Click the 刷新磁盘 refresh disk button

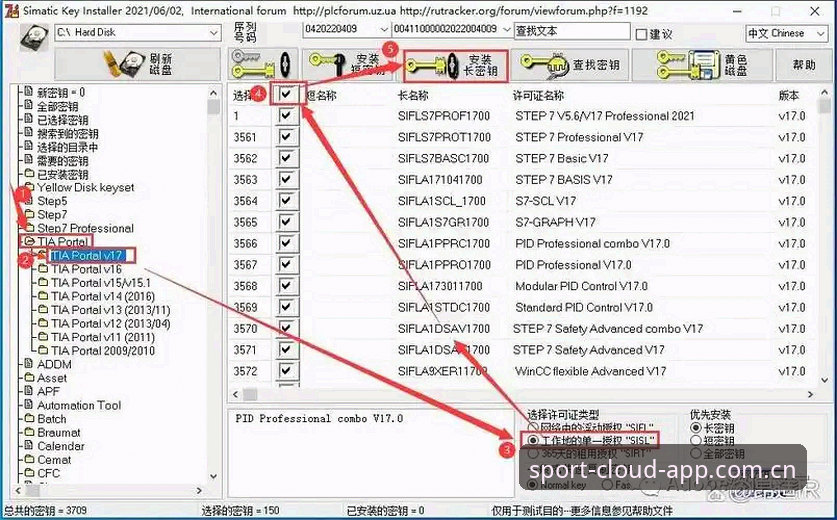pyautogui.click(x=138, y=64)
